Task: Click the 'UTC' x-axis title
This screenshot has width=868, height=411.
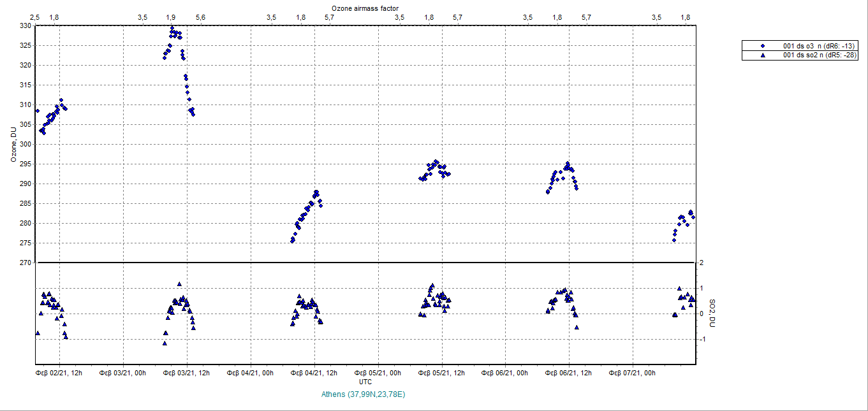Action: 365,382
